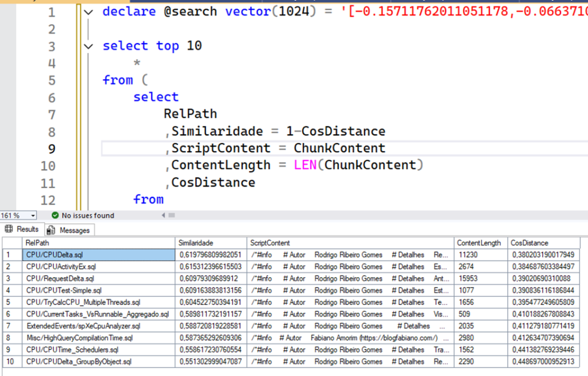The height and width of the screenshot is (376, 588).
Task: Select the ExtendedEvents/spXeCpuAnalyzer.sql cell
Action: (x=83, y=326)
